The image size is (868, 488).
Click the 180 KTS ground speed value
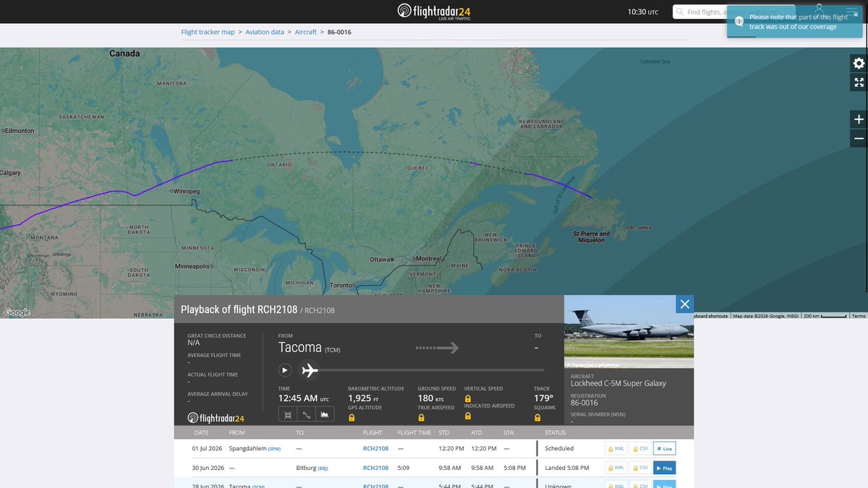[430, 398]
